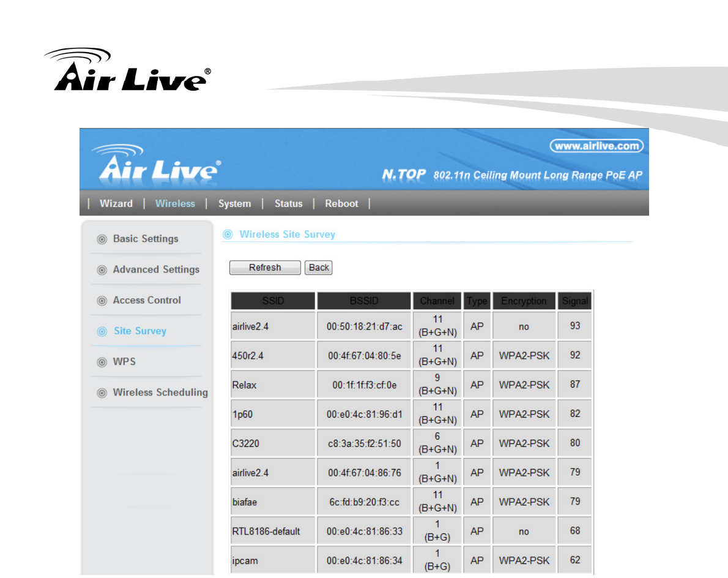Select the RTL8186-default SSID cell
728x578 pixels.
coord(273,531)
